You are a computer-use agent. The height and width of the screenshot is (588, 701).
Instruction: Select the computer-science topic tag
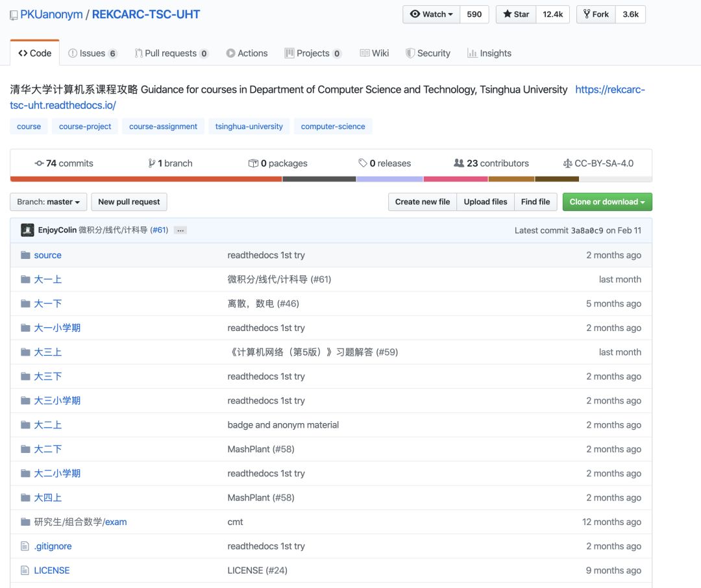(333, 127)
